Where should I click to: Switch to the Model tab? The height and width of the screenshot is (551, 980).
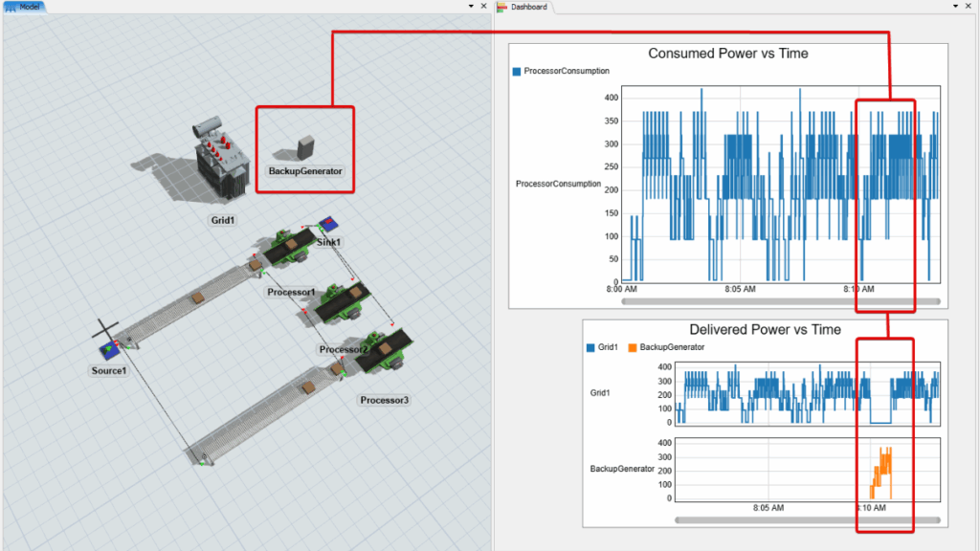(29, 7)
